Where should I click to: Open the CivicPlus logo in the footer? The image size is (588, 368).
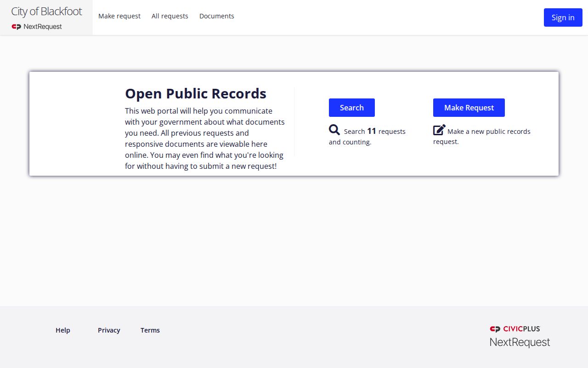pyautogui.click(x=515, y=329)
